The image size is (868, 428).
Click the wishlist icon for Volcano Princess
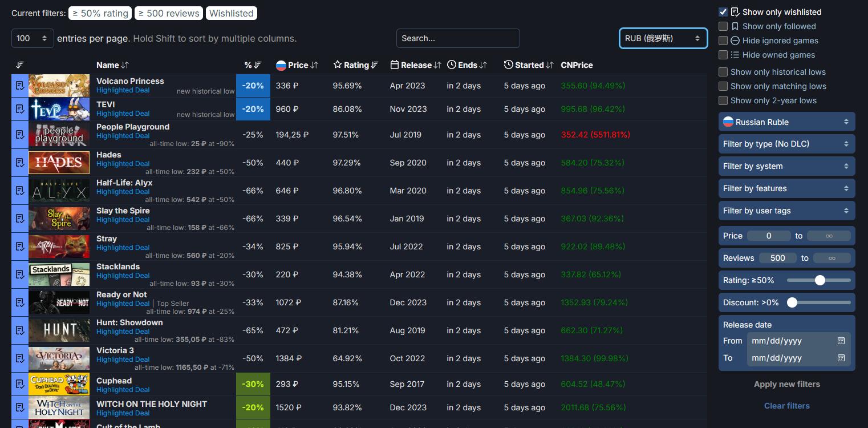[20, 86]
